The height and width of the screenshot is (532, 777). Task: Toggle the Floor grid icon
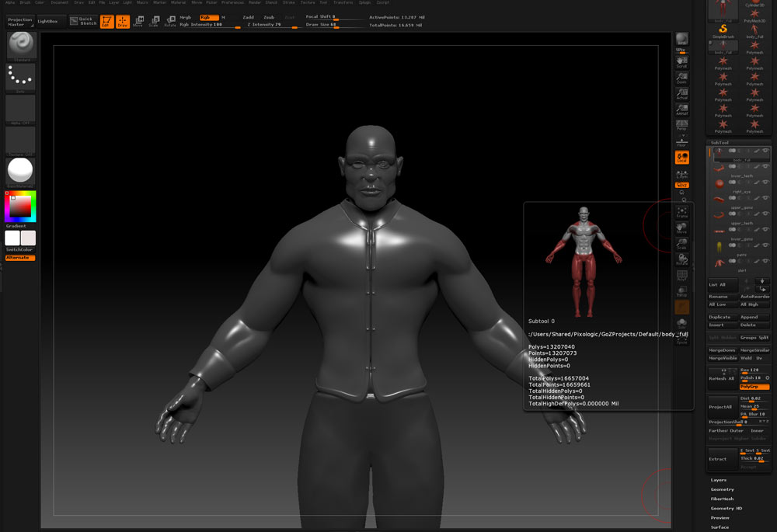(682, 141)
